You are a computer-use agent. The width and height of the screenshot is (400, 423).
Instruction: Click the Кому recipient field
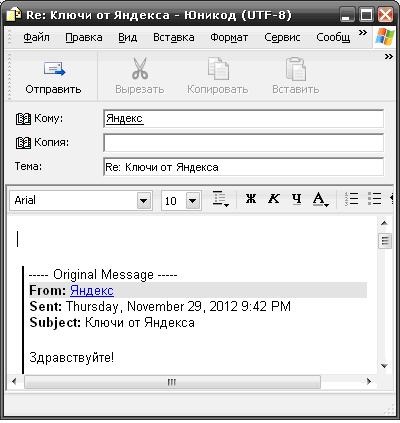coord(244,119)
